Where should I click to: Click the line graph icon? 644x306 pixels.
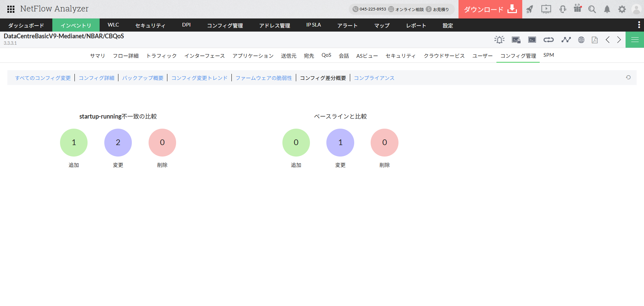[x=566, y=40]
